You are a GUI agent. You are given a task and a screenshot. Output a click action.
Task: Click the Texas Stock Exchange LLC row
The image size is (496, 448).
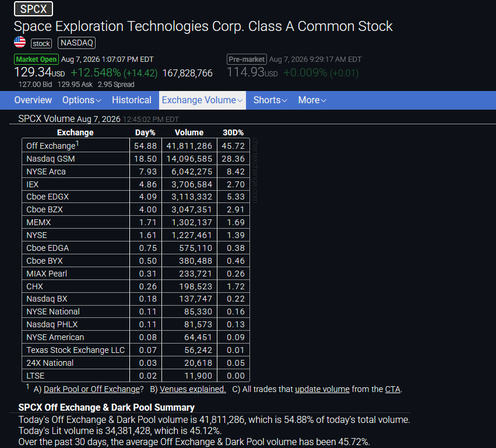tap(136, 350)
